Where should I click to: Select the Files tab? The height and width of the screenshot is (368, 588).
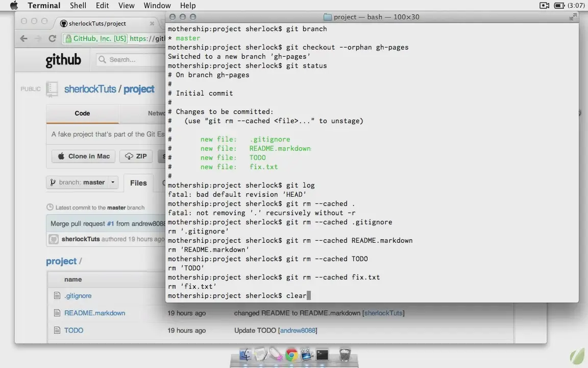[138, 183]
